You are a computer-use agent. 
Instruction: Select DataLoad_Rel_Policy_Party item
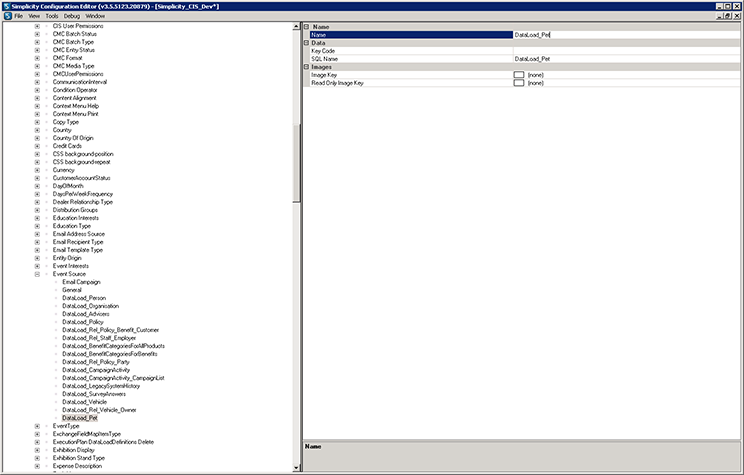(x=95, y=362)
